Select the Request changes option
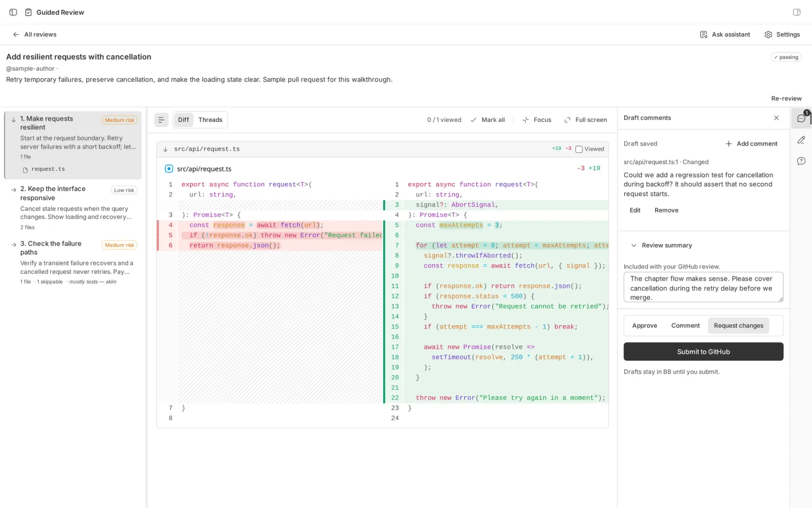Screen dimensions: 812x508 (738, 326)
